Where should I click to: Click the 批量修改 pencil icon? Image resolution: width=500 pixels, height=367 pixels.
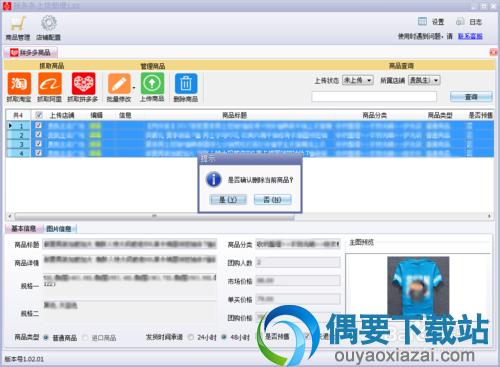[x=119, y=84]
